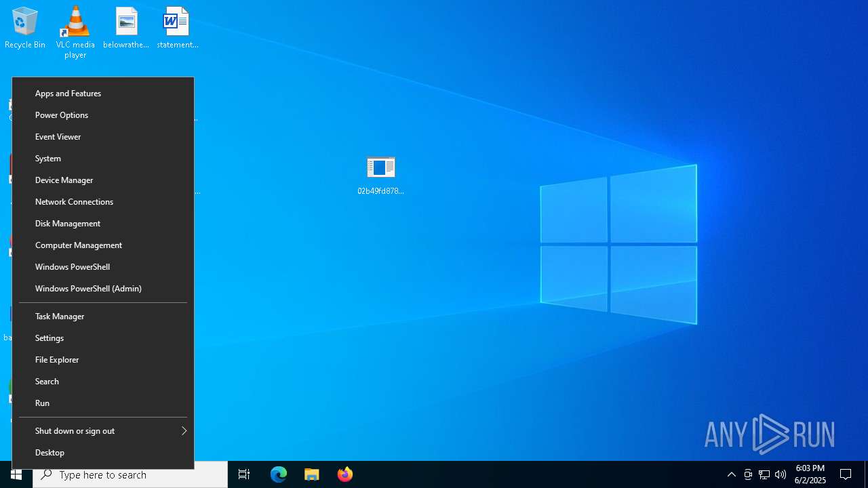Start Windows PowerShell
Viewport: 868px width, 488px height.
click(x=103, y=267)
